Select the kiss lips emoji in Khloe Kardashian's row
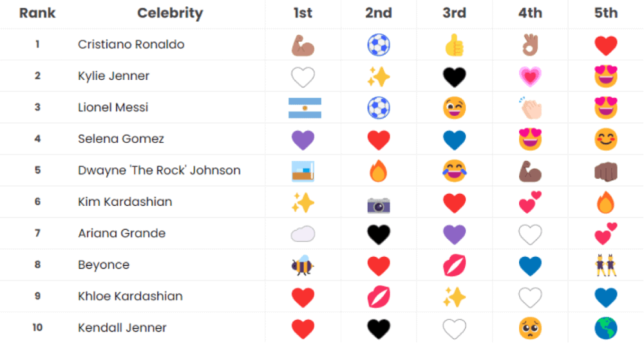This screenshot has height=343, width=644. 379,297
